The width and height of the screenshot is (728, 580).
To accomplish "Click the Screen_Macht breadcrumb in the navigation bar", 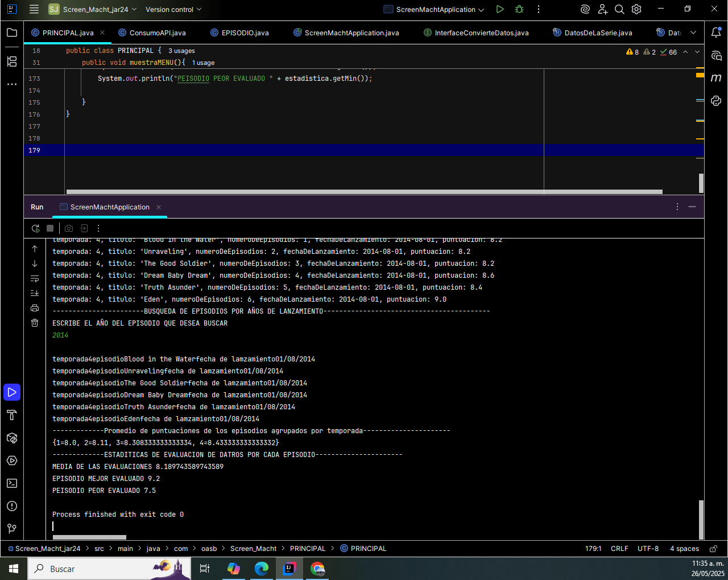I will point(253,549).
